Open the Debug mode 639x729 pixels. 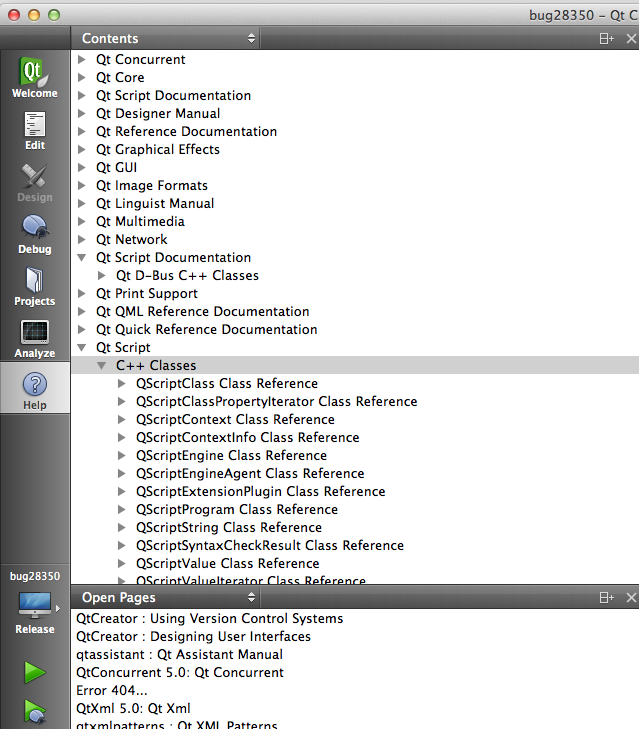point(35,235)
